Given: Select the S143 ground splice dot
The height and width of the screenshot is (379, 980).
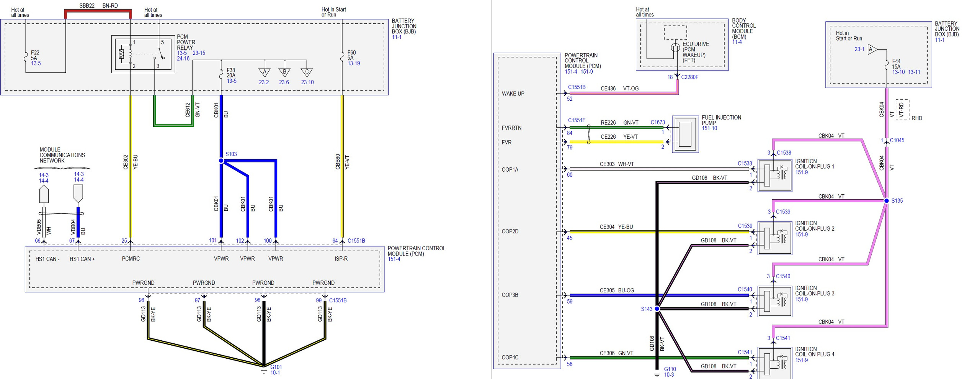Looking at the screenshot, I should click(x=657, y=309).
